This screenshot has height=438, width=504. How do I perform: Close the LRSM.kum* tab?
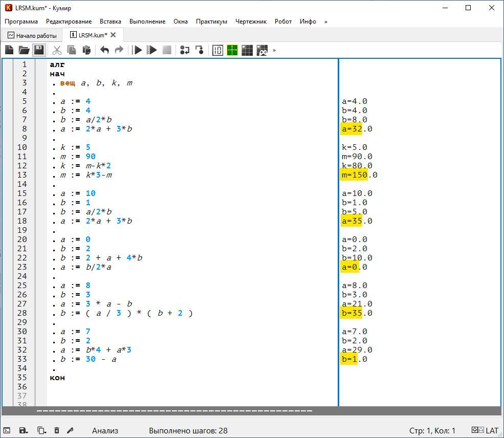(x=113, y=35)
